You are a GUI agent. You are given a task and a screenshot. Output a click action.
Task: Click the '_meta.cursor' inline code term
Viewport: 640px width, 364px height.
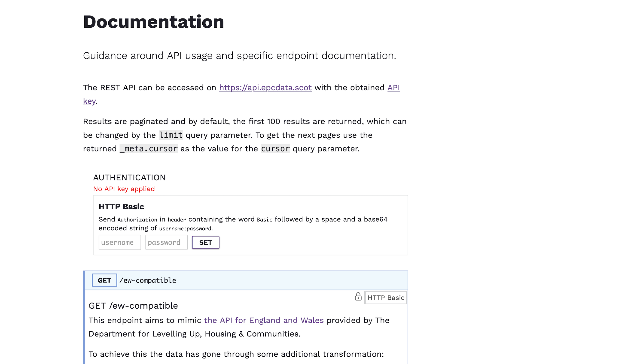pos(149,148)
